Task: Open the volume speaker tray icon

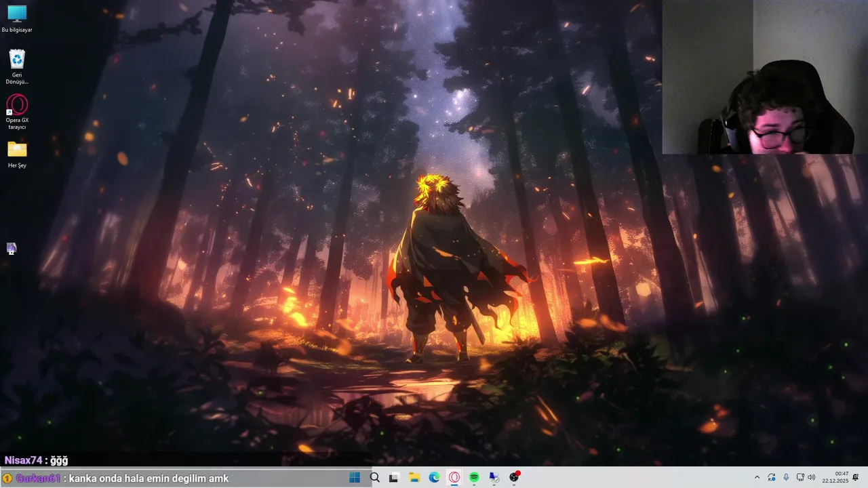Action: click(x=812, y=477)
